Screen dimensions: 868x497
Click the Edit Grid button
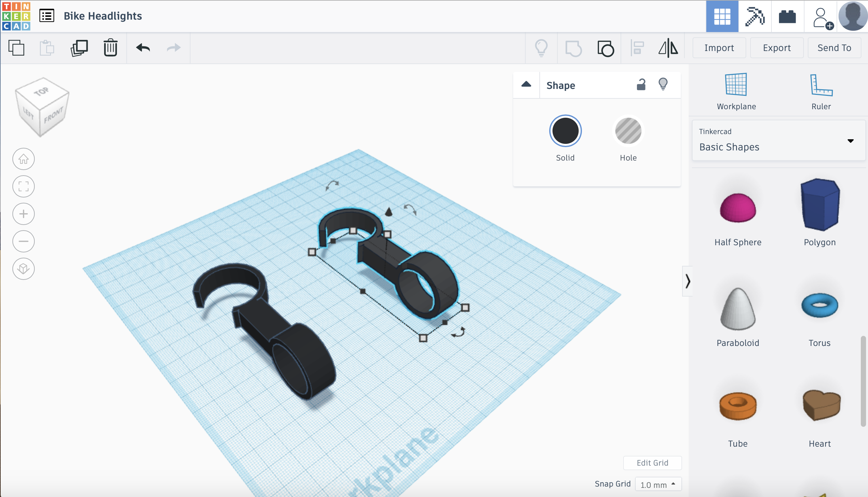click(x=652, y=463)
